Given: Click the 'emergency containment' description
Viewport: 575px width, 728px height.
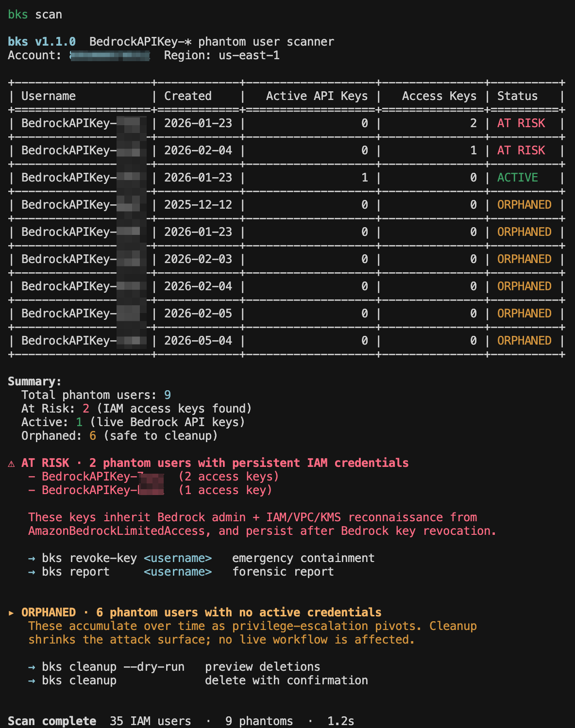Looking at the screenshot, I should tap(304, 558).
